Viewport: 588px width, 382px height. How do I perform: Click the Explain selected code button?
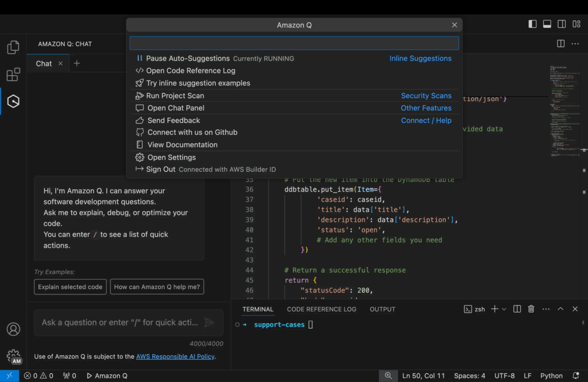[x=70, y=287]
